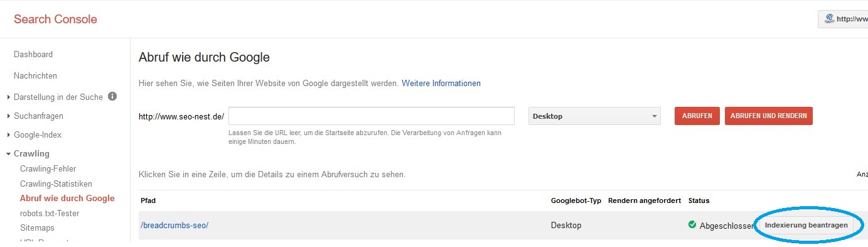
Task: Select Abruf wie durch Google menu item
Action: coord(67,198)
